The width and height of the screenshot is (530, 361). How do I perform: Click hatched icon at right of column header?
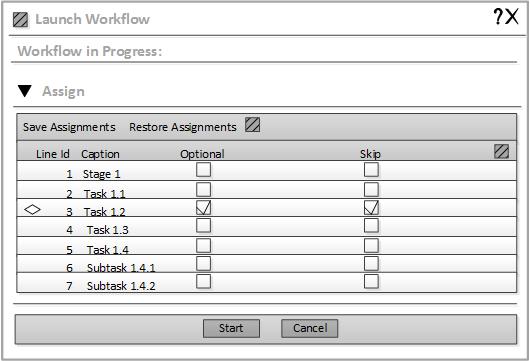(x=501, y=151)
